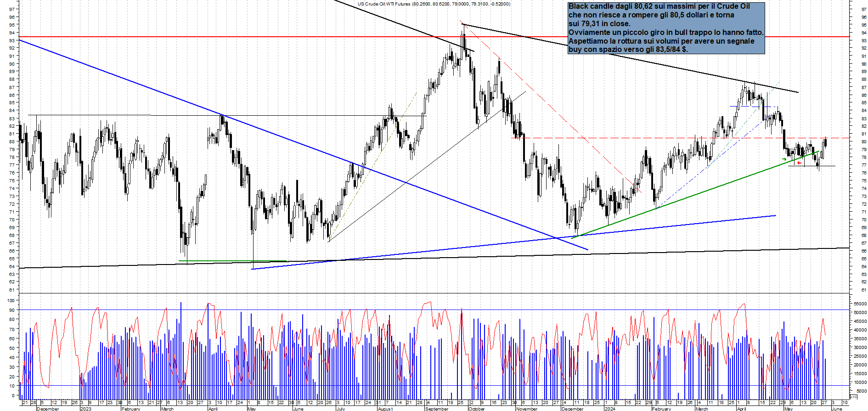This screenshot has height=411, width=868.
Task: Click the November month label
Action: pos(527,409)
